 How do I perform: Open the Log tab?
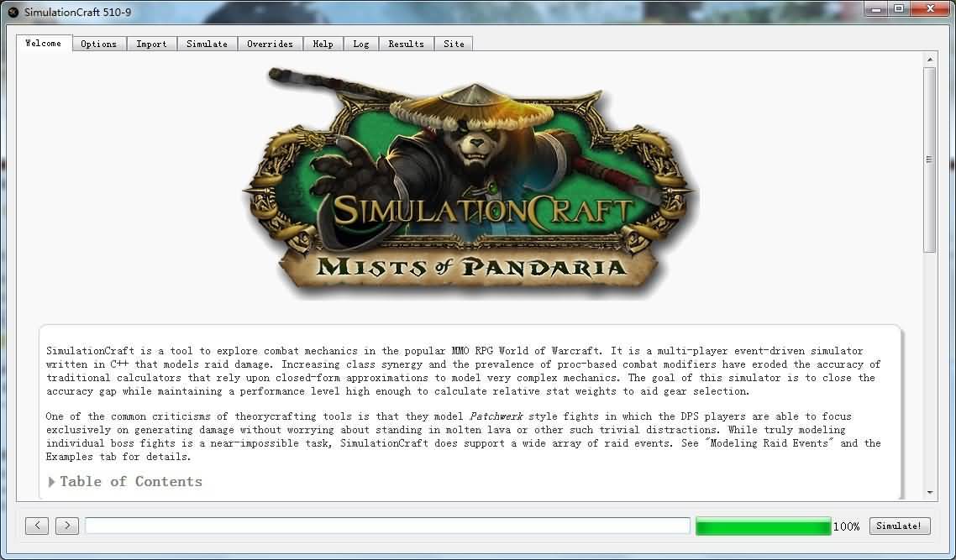pyautogui.click(x=361, y=44)
